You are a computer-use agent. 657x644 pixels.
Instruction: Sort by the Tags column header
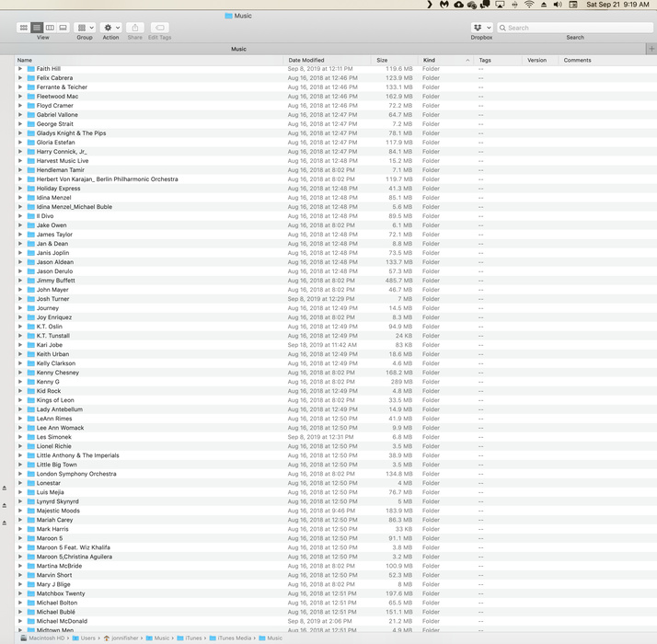click(498, 61)
